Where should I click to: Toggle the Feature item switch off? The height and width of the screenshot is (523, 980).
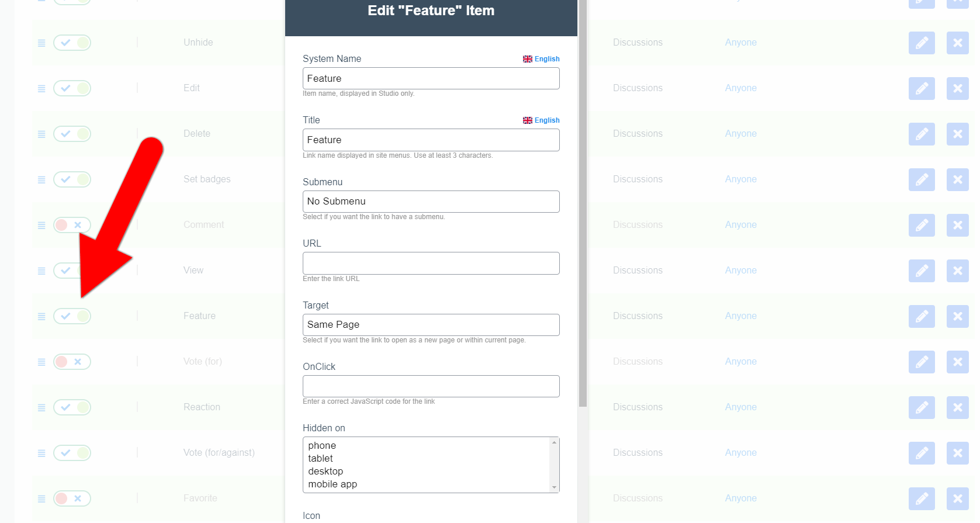[x=72, y=316]
